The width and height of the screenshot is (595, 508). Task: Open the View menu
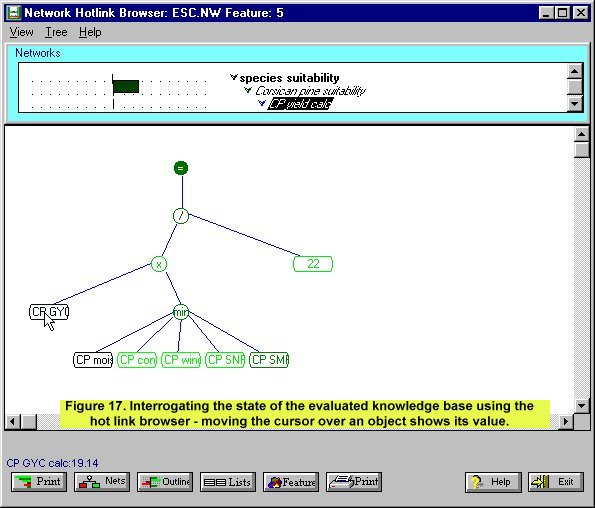point(21,32)
